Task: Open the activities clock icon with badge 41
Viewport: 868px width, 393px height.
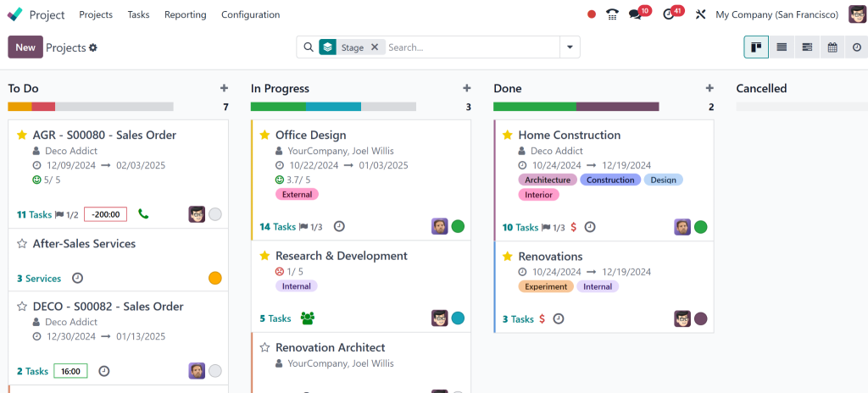Action: (x=668, y=15)
